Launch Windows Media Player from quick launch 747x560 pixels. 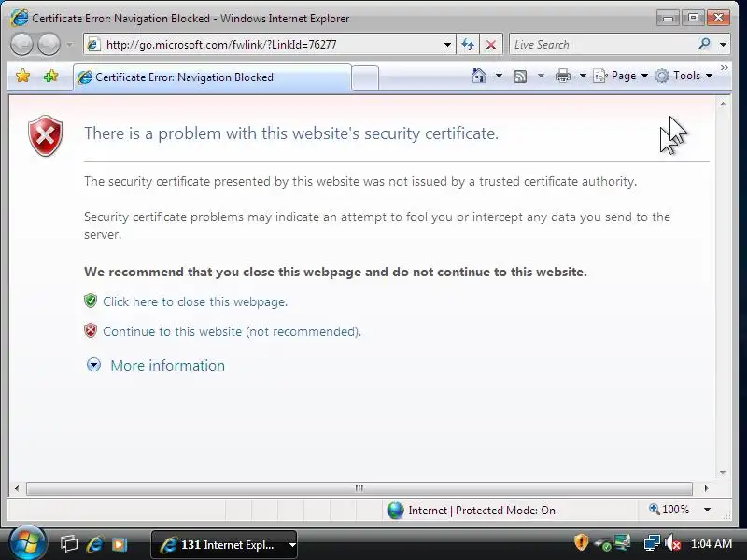tap(120, 544)
